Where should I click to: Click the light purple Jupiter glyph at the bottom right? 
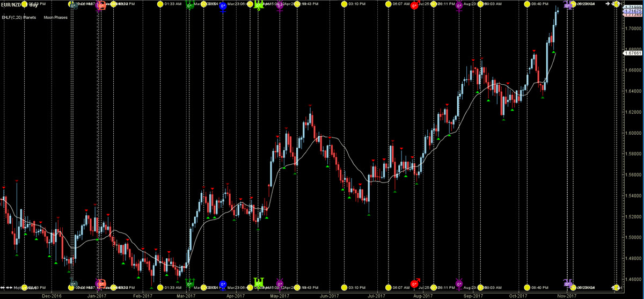tap(568, 283)
